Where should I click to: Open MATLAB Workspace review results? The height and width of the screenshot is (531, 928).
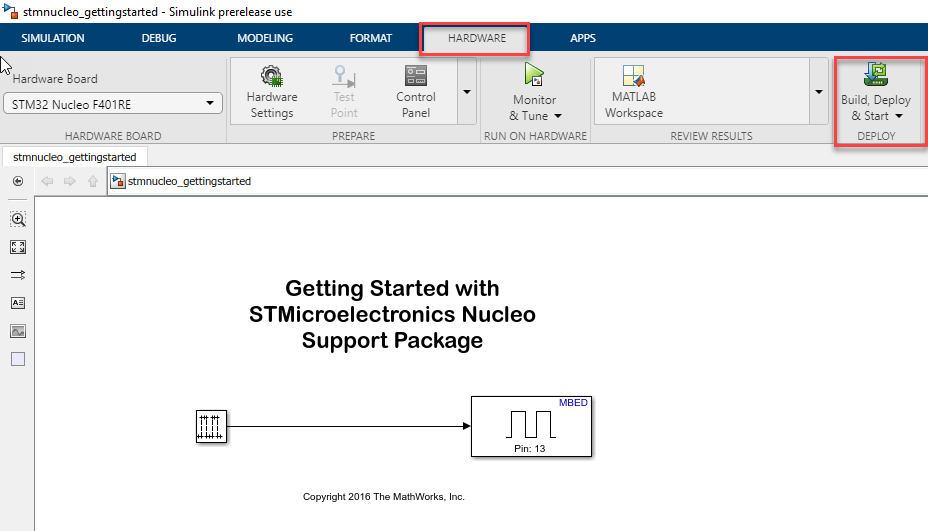click(633, 77)
